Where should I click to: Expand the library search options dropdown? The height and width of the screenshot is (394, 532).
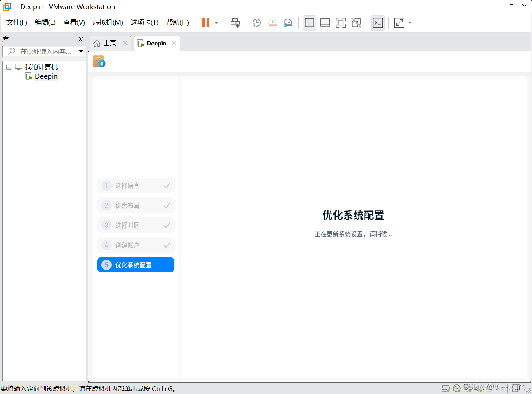[81, 51]
